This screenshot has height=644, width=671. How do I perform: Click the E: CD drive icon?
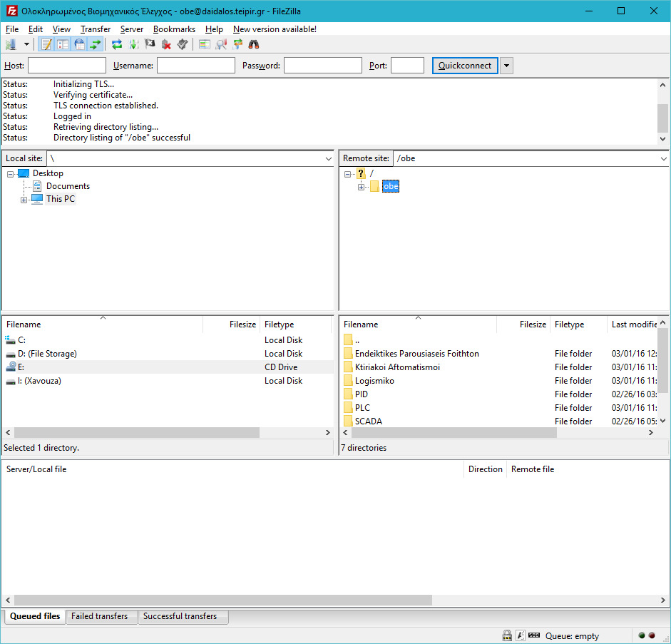click(x=10, y=367)
